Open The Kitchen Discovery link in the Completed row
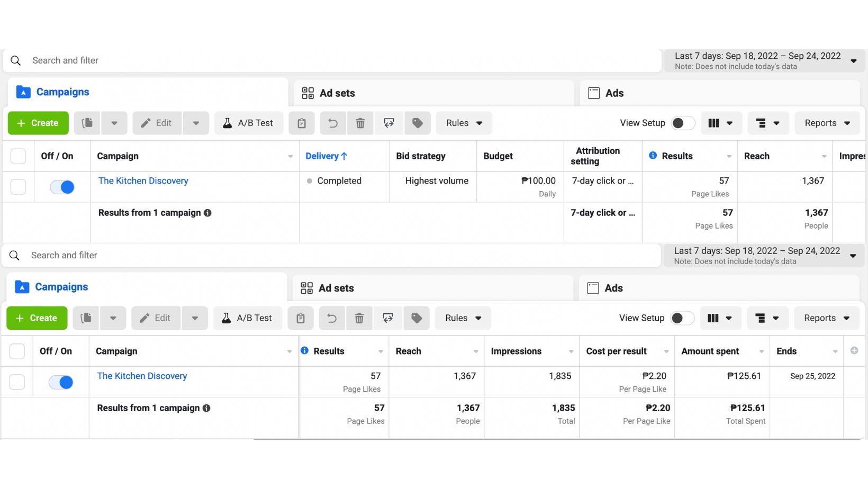This screenshot has height=489, width=868. 143,180
